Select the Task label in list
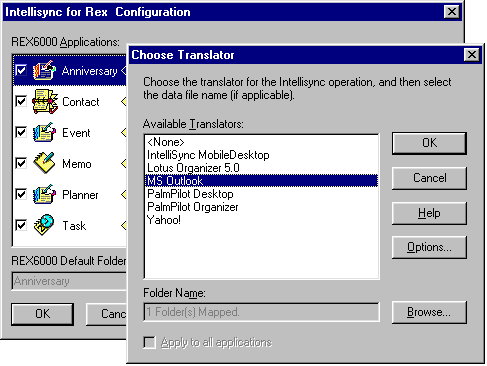The width and height of the screenshot is (487, 366). point(74,226)
